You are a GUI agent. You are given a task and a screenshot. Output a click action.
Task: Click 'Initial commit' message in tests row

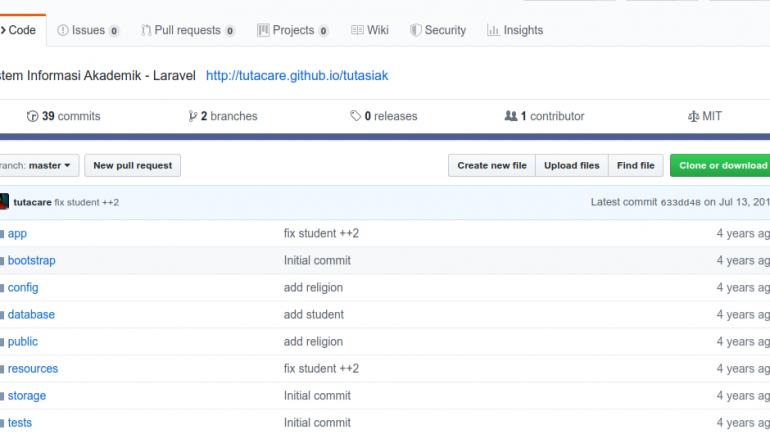click(317, 423)
